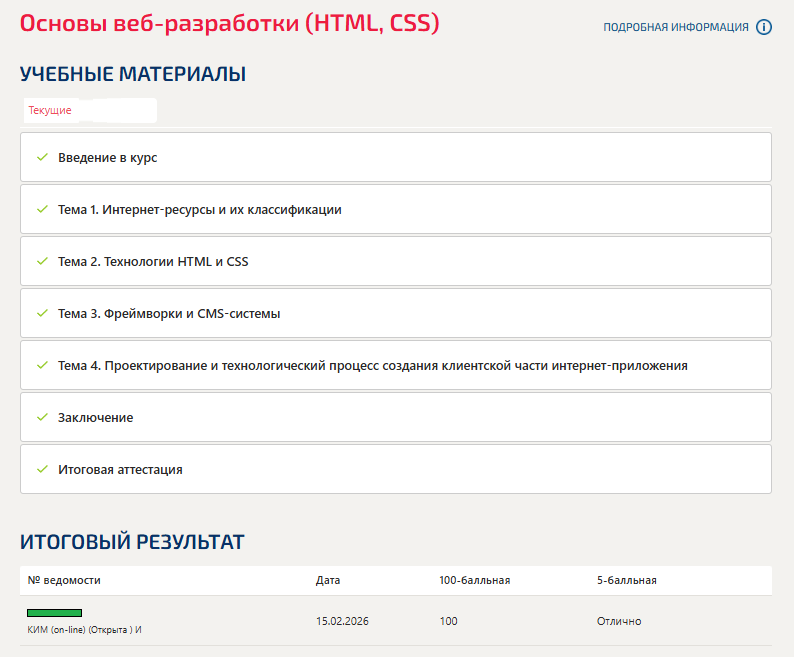Click checkmark icon beside Введение в курс

point(42,158)
